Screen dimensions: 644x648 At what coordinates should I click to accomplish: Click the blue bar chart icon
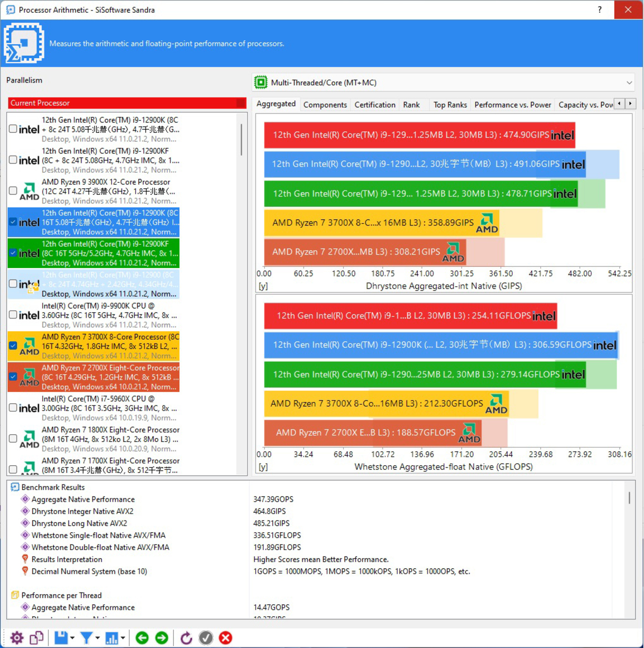[111, 637]
